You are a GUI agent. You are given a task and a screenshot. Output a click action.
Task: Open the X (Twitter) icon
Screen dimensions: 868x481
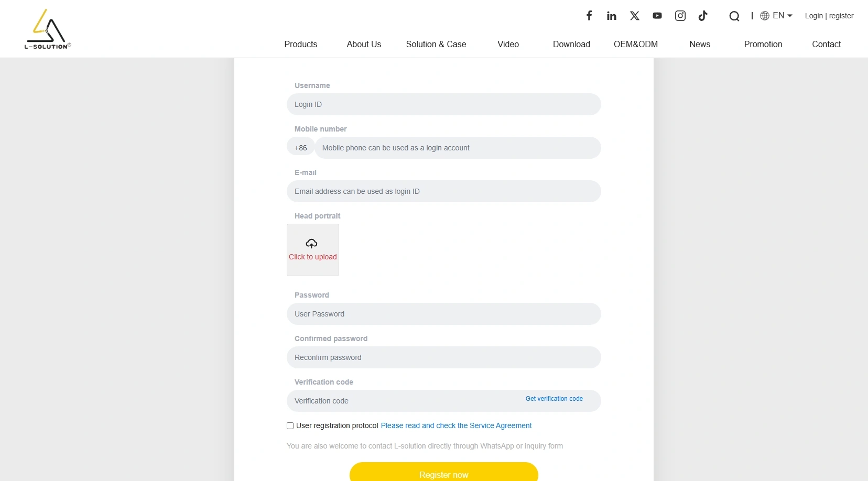[x=635, y=16]
